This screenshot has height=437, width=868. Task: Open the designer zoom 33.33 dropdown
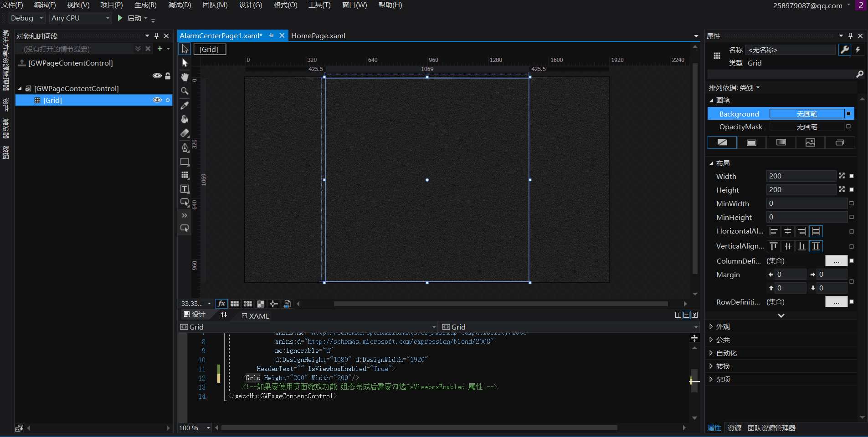tap(209, 304)
